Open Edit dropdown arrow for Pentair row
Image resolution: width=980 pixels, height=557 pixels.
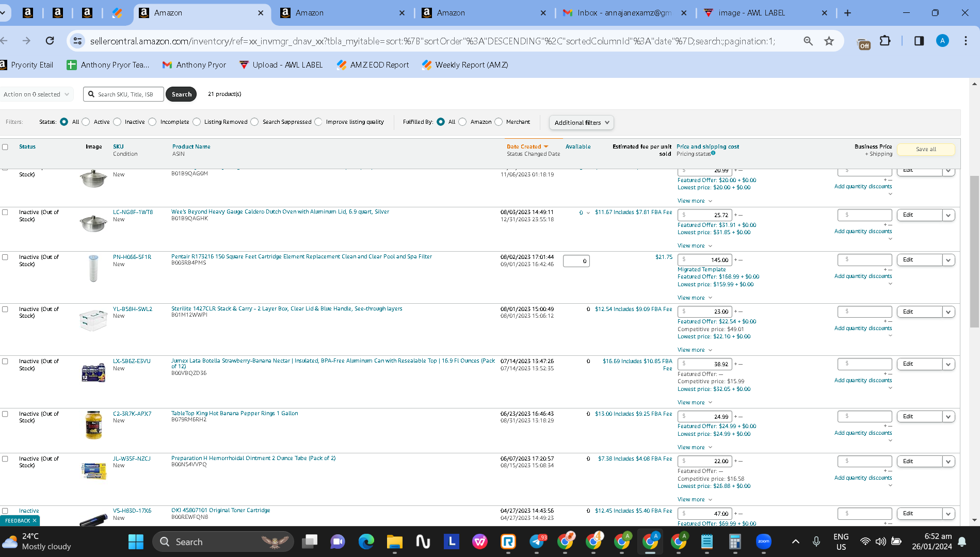pos(949,260)
